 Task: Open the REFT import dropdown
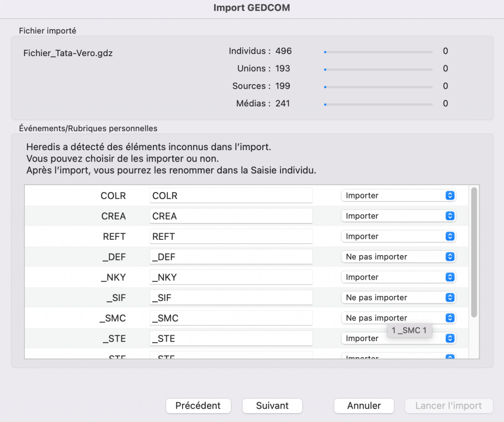coord(398,236)
